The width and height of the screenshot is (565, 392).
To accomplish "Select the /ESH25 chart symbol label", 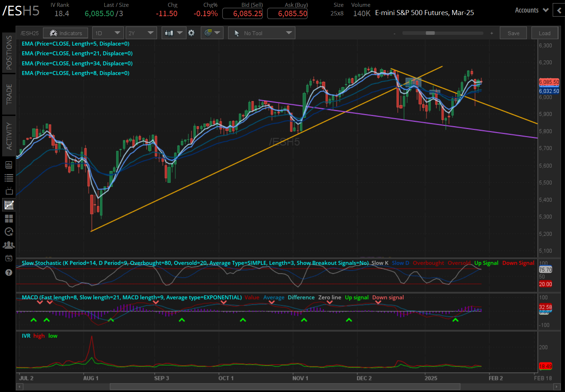I will [29, 33].
